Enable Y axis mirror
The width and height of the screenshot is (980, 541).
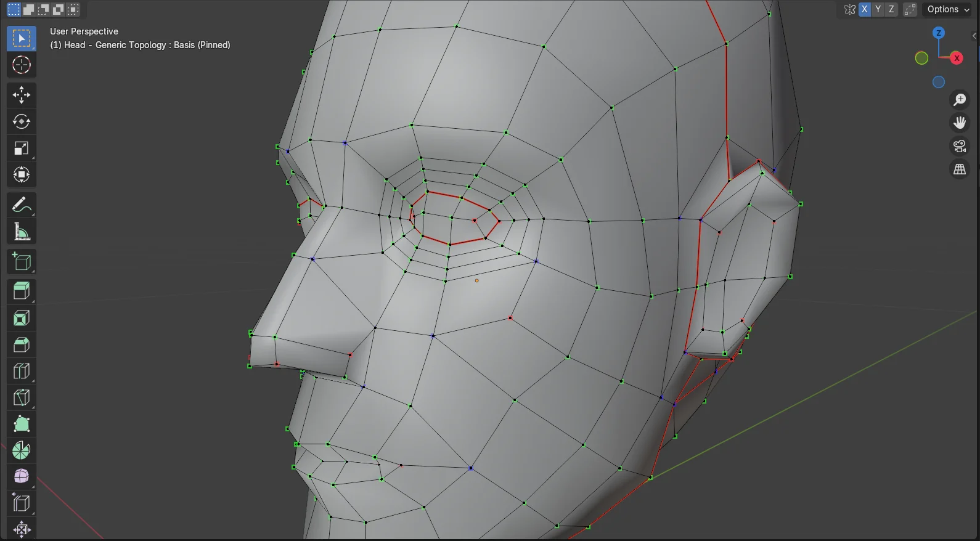pyautogui.click(x=878, y=9)
